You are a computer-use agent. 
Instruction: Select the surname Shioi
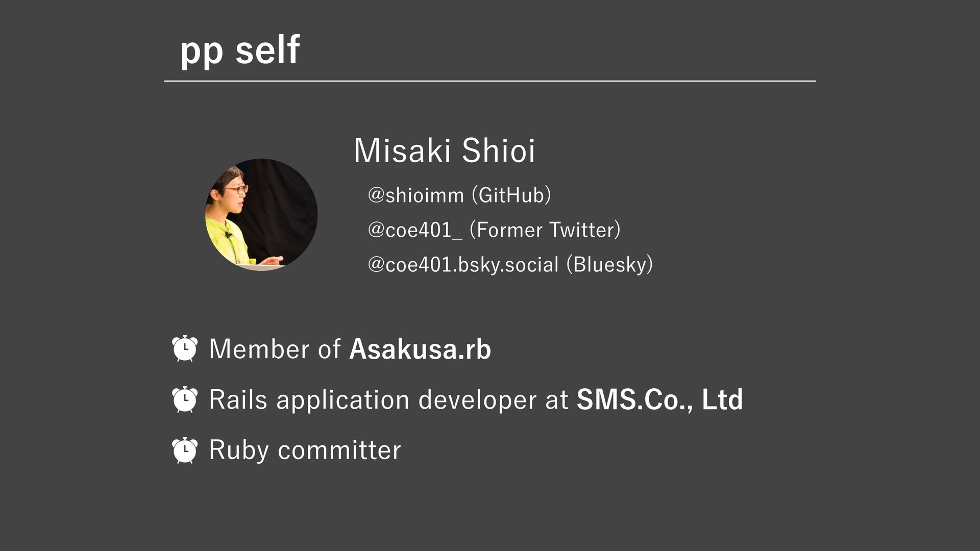coord(498,151)
